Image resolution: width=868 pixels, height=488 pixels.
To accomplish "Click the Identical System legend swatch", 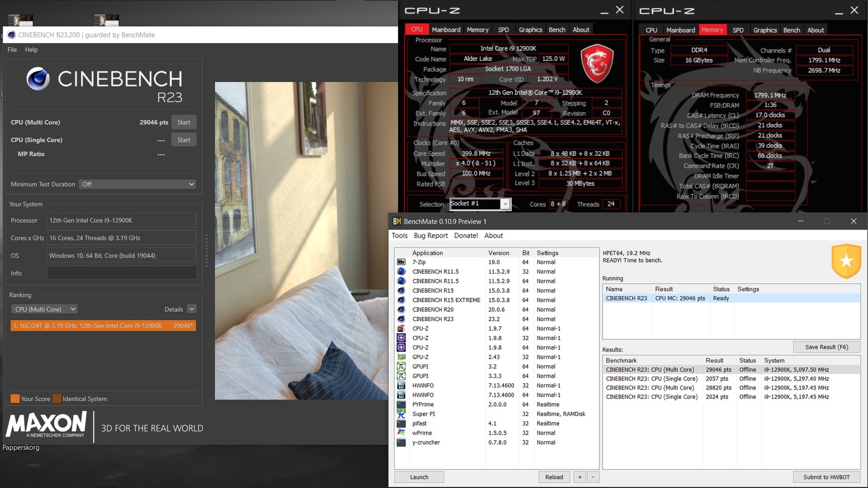I will click(57, 399).
